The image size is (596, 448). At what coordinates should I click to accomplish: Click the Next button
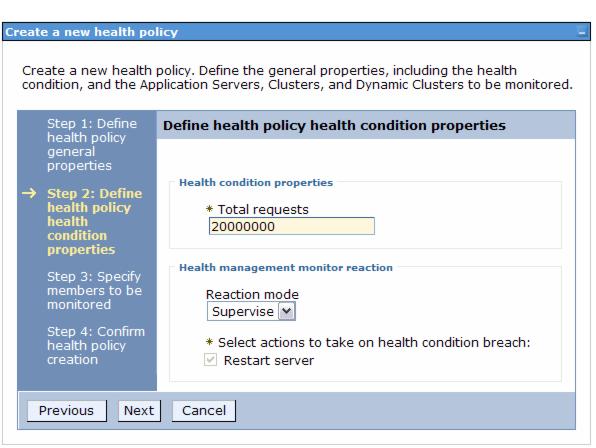pyautogui.click(x=139, y=411)
